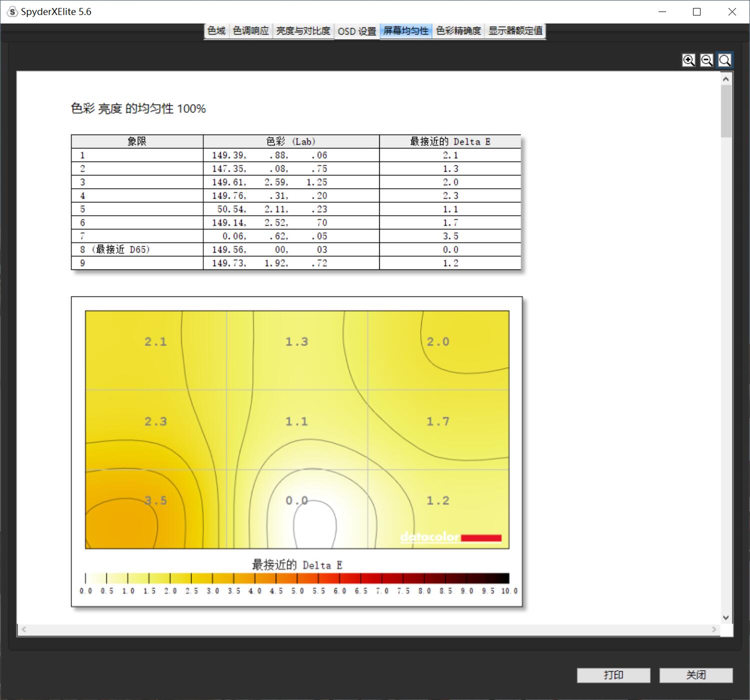The height and width of the screenshot is (700, 750).
Task: Close the SpyderXElite window
Action: coord(732,11)
